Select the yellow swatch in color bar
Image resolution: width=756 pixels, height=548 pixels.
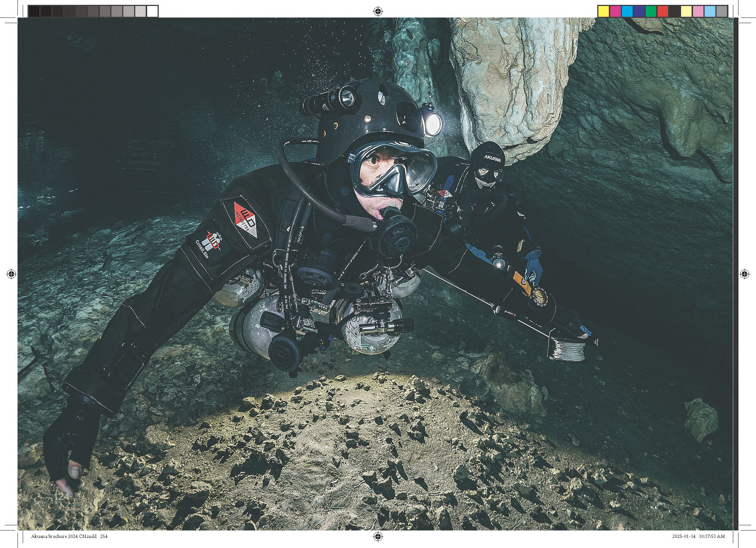tap(603, 12)
